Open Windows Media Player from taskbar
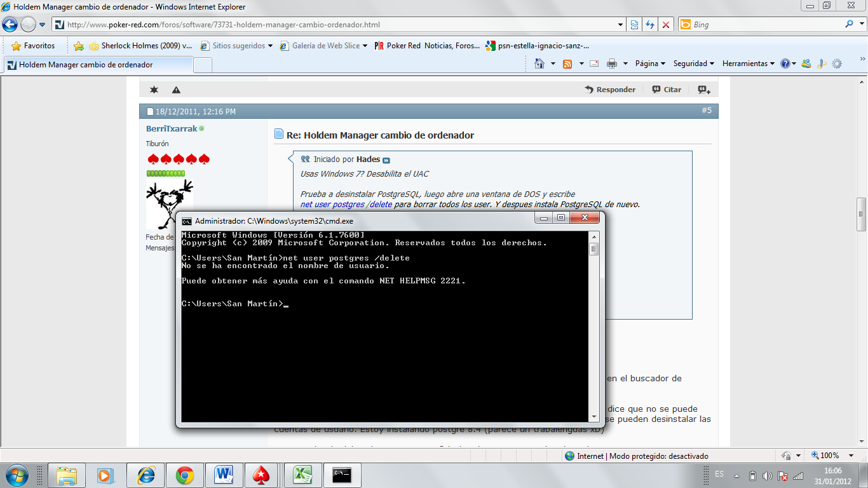 tap(105, 475)
